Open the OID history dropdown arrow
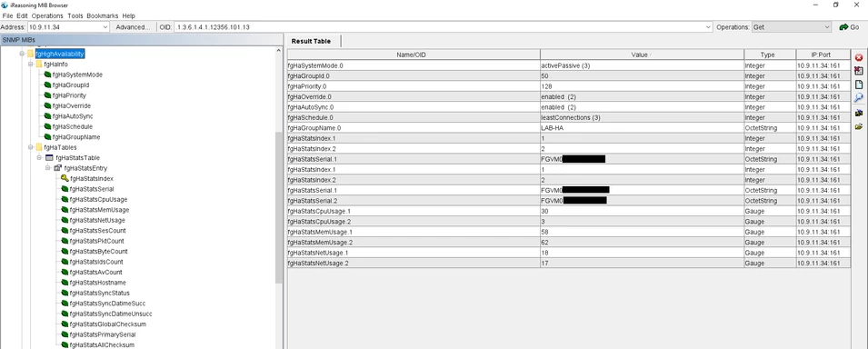The image size is (868, 349). [709, 27]
